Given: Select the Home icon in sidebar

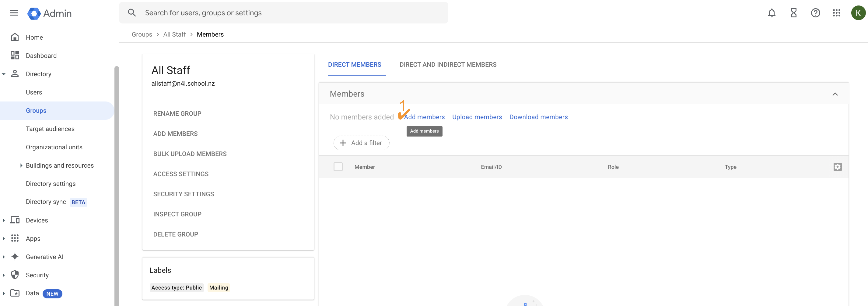Looking at the screenshot, I should [x=15, y=37].
